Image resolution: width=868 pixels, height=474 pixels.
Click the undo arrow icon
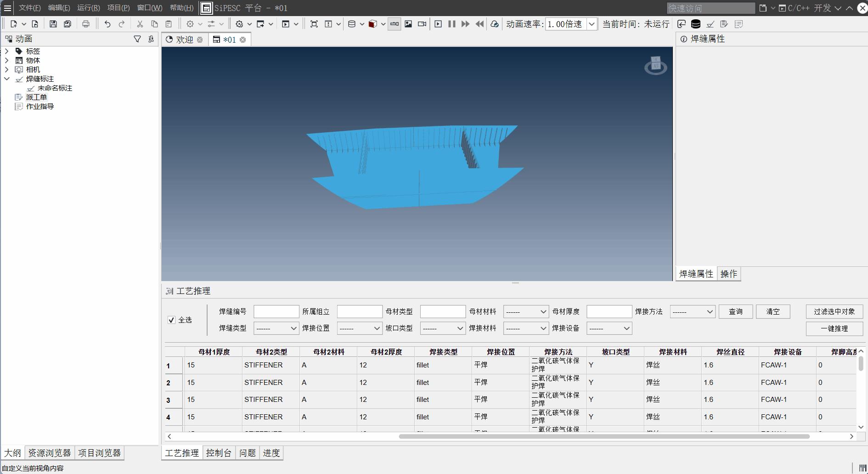[107, 24]
